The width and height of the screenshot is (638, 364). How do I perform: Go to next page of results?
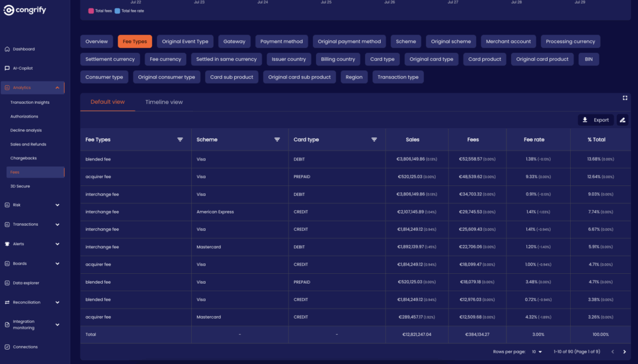(624, 352)
